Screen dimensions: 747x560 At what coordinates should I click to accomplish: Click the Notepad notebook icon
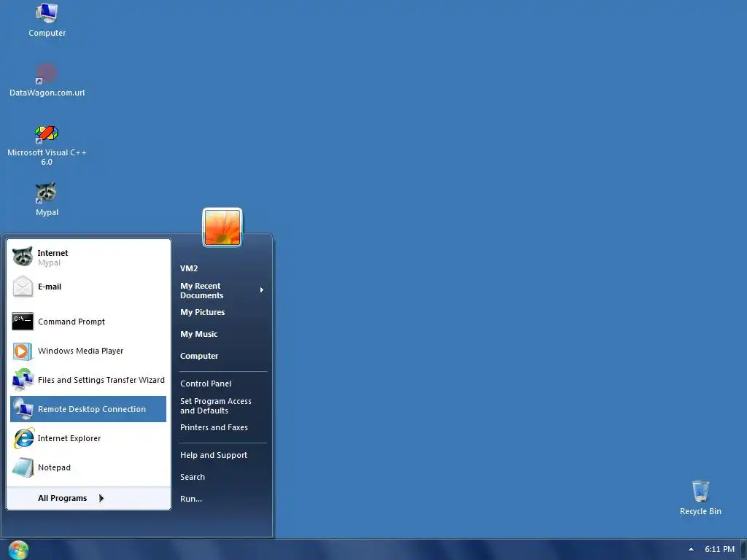pos(23,467)
